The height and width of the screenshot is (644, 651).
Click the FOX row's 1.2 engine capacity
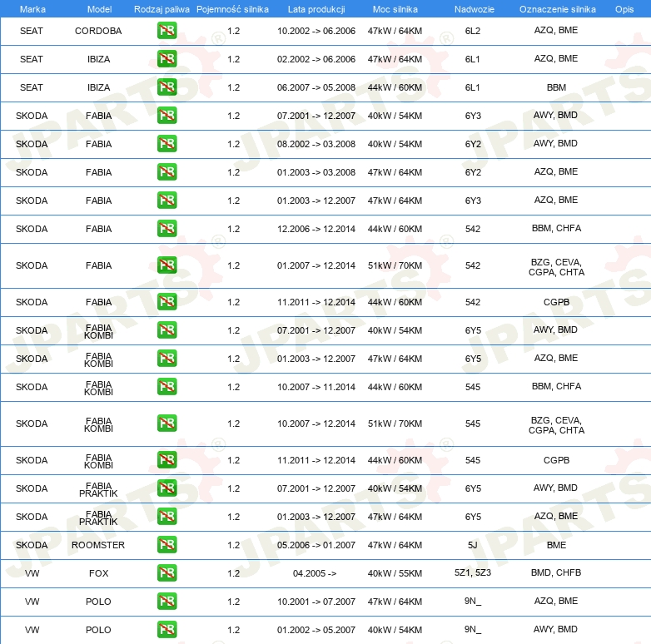233,573
